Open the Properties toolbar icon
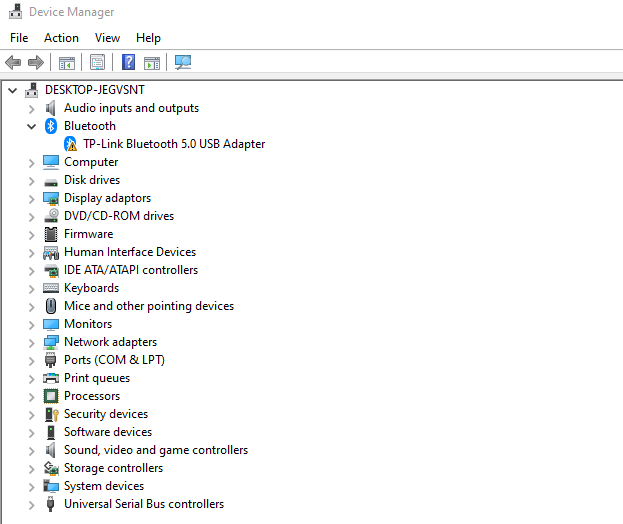623x524 pixels. tap(97, 62)
